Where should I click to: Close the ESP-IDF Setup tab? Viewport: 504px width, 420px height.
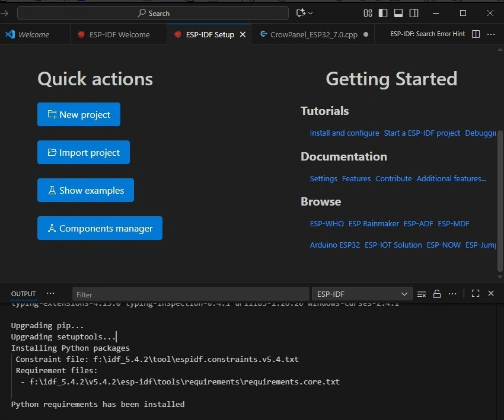pyautogui.click(x=243, y=35)
